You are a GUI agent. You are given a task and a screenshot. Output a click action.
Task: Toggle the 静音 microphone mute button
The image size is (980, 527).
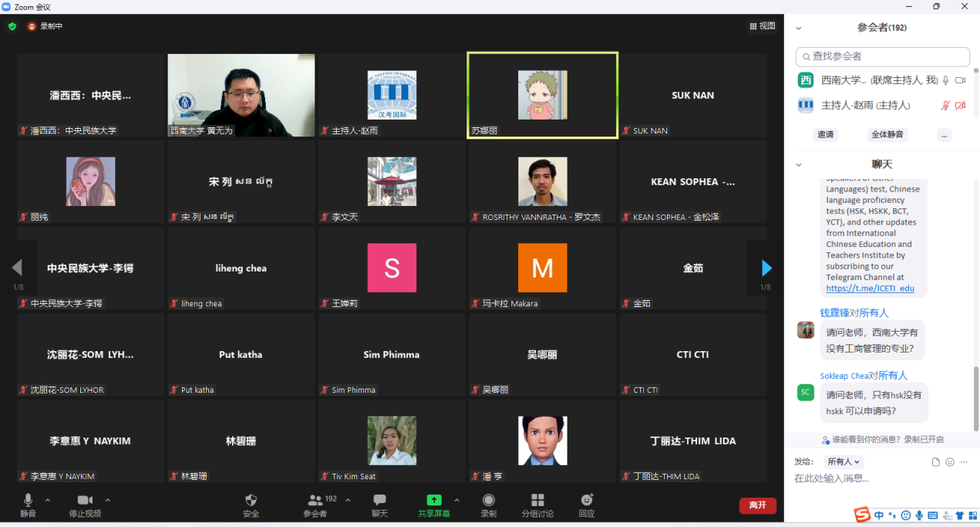click(x=29, y=501)
